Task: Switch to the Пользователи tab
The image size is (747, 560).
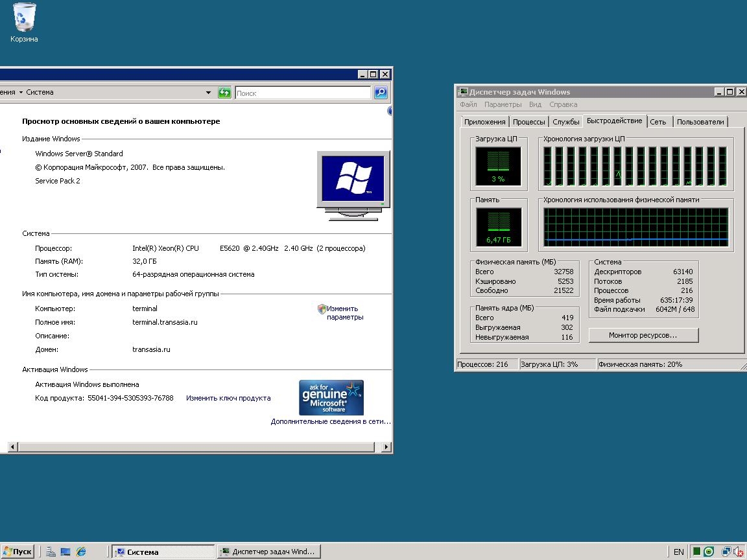Action: [700, 122]
